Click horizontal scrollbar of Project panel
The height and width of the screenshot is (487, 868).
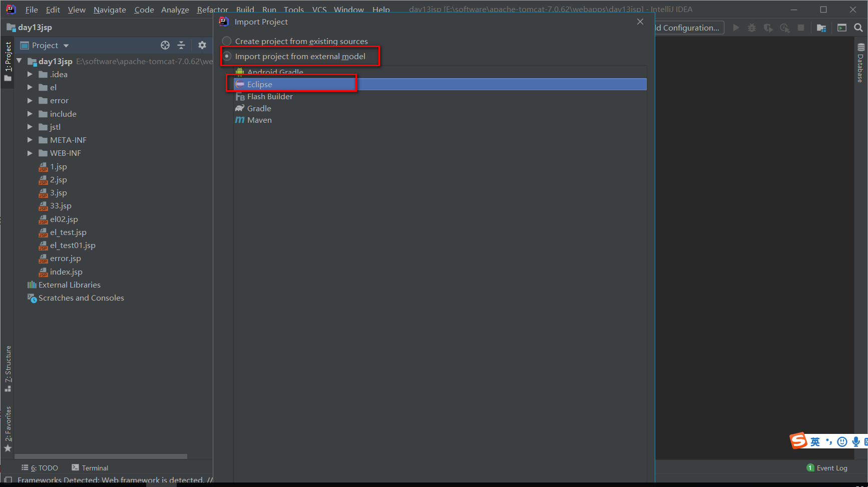[101, 456]
